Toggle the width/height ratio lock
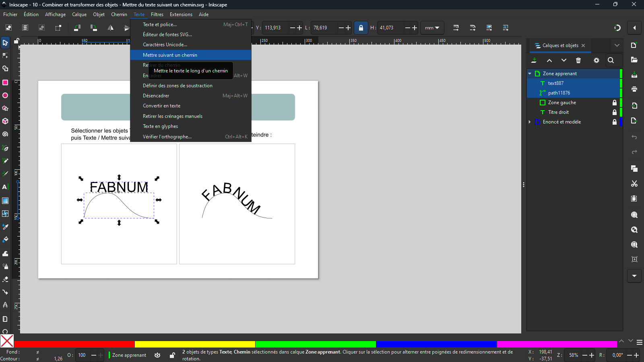Screen dimensions: 644x362 pyautogui.click(x=361, y=28)
